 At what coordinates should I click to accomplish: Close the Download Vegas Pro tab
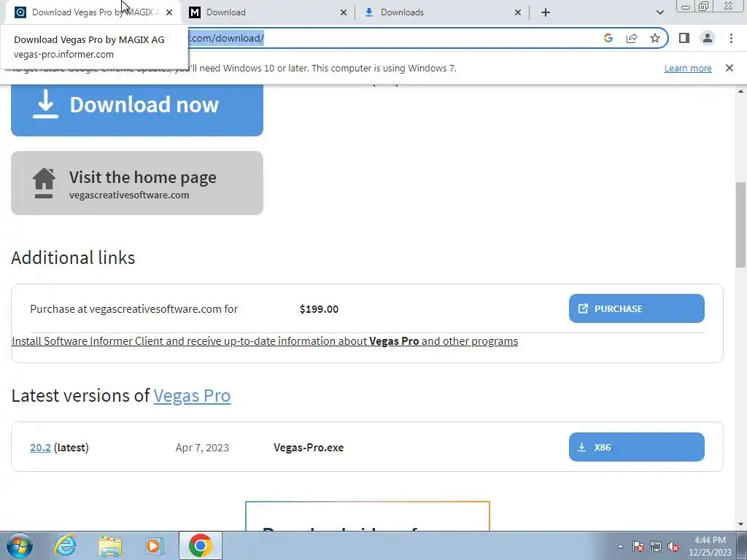169,12
